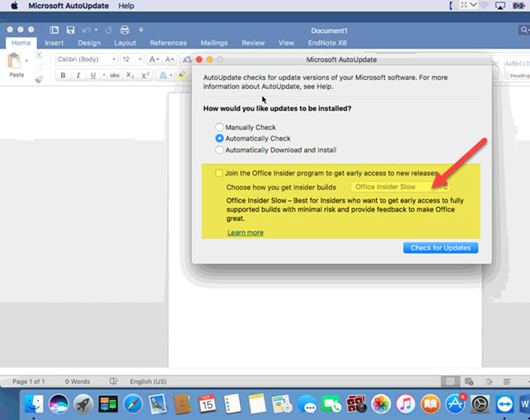Select Automatically Download and Install option
Screen dimensions: 530x420
(x=219, y=150)
